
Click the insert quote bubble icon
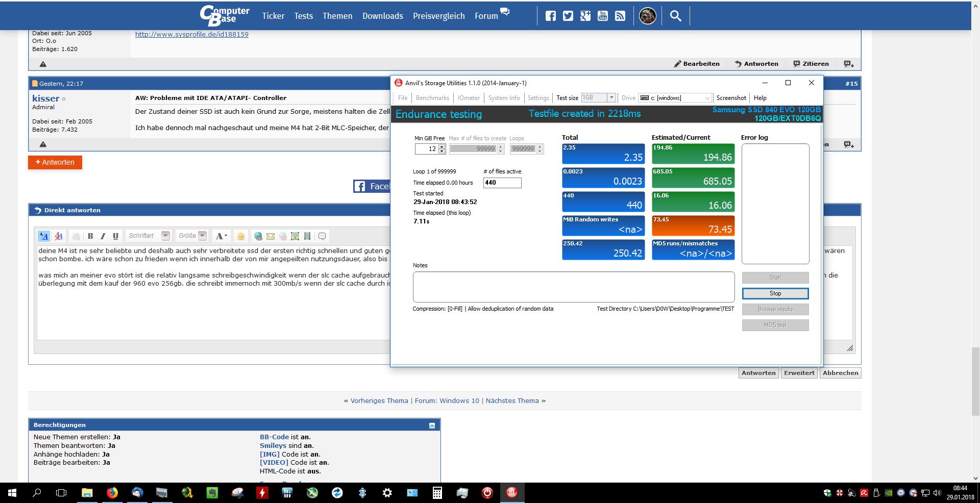coord(322,236)
